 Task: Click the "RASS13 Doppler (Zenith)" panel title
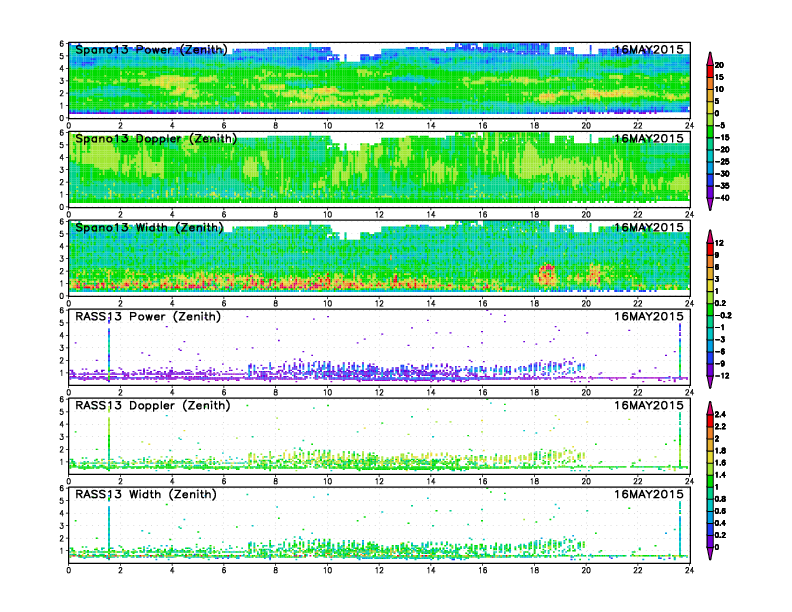click(x=153, y=405)
